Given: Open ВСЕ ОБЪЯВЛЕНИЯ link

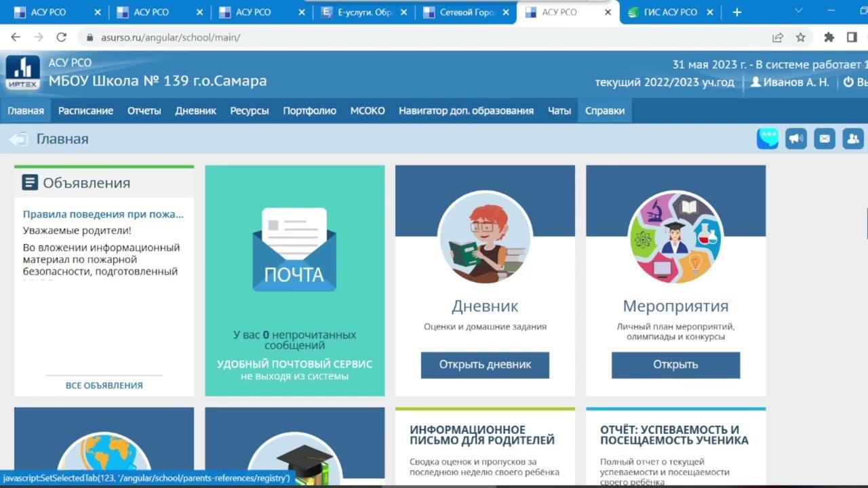Looking at the screenshot, I should 104,386.
